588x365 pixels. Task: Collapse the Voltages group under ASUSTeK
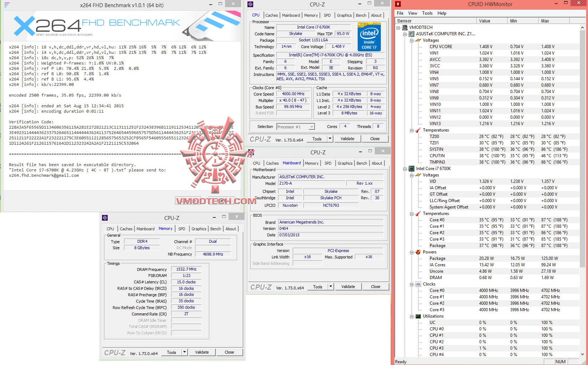pos(411,40)
